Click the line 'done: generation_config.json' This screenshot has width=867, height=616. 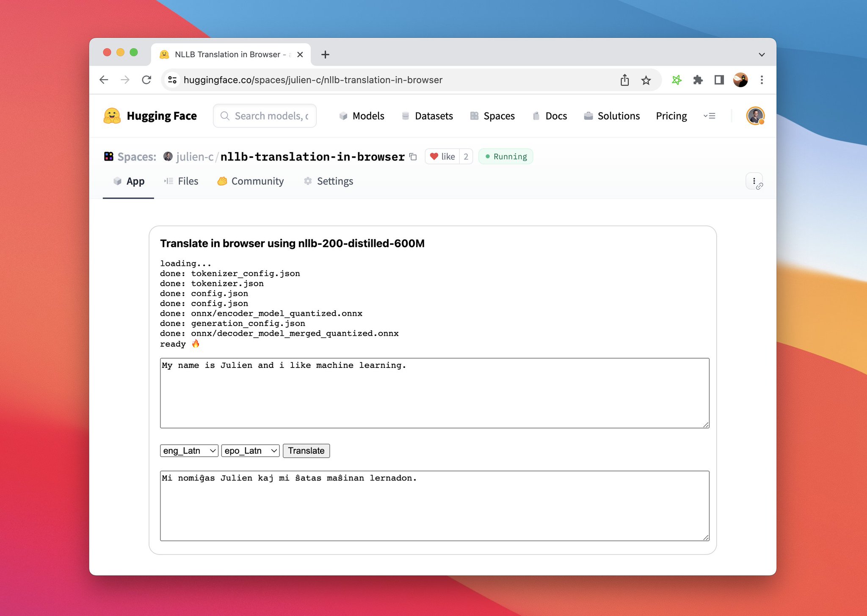point(232,324)
